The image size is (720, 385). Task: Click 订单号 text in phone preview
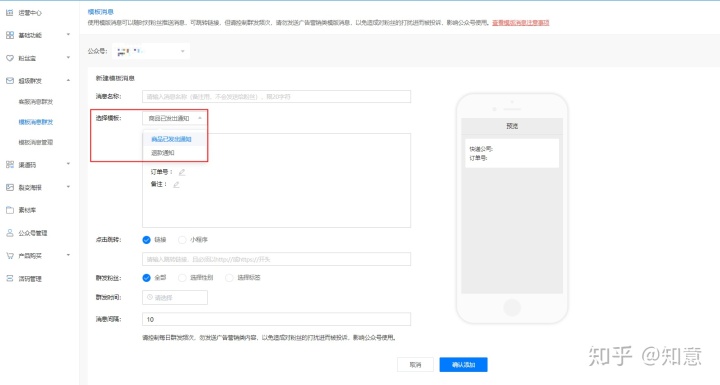click(478, 158)
